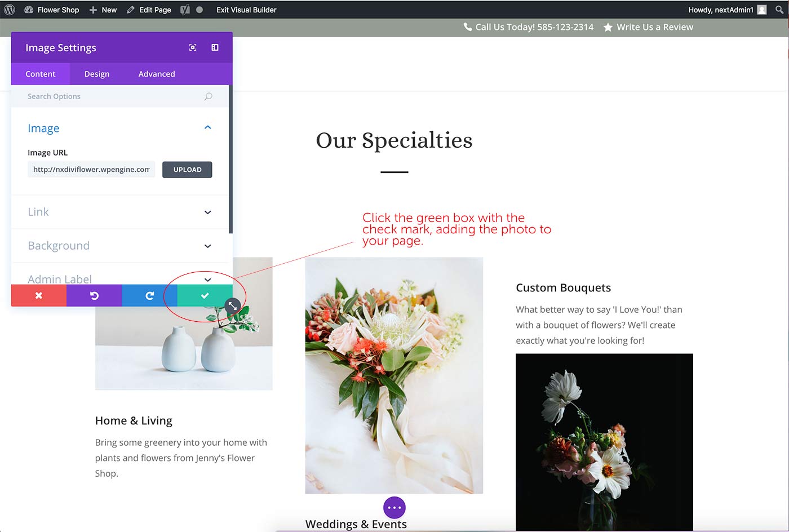
Task: Discard changes with red X button
Action: pyautogui.click(x=39, y=295)
